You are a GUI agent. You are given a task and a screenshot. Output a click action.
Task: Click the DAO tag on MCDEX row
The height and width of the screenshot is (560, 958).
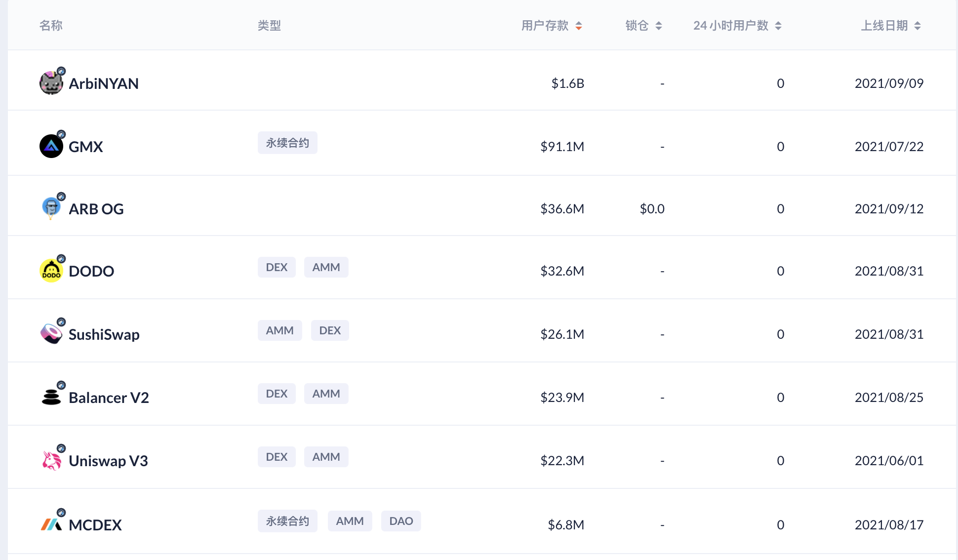coord(400,521)
